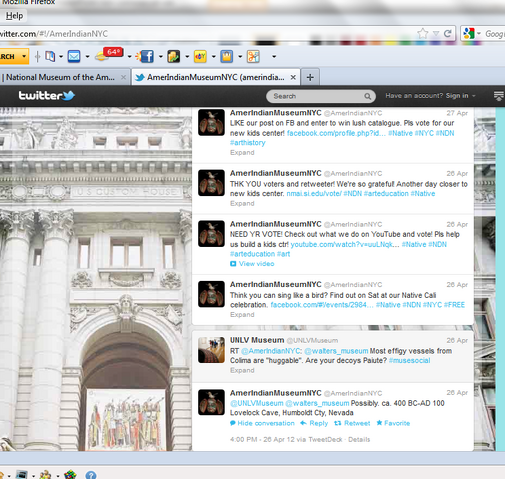The width and height of the screenshot is (505, 479).
Task: Favorite the Lovelock Cave tweet
Action: pos(393,423)
